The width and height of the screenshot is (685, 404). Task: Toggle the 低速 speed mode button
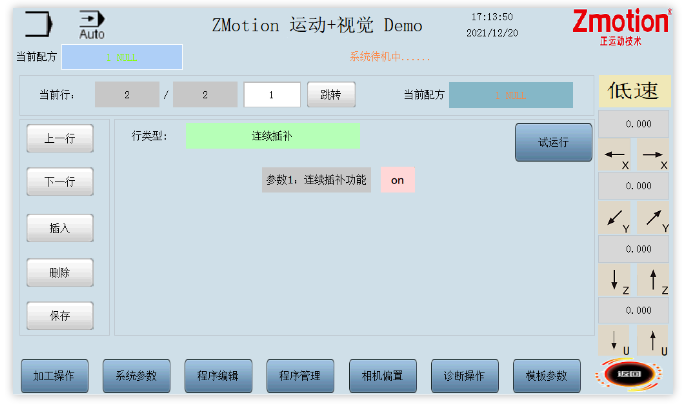(634, 91)
